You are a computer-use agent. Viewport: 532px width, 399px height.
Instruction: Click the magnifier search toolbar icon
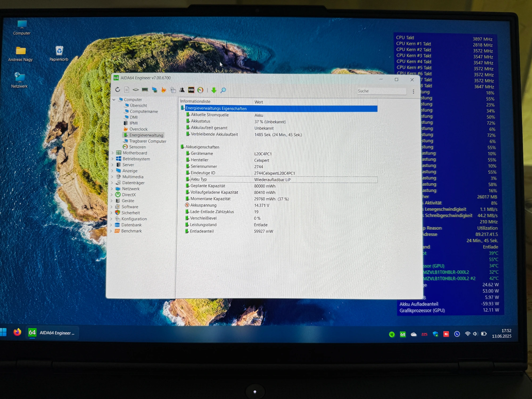223,90
